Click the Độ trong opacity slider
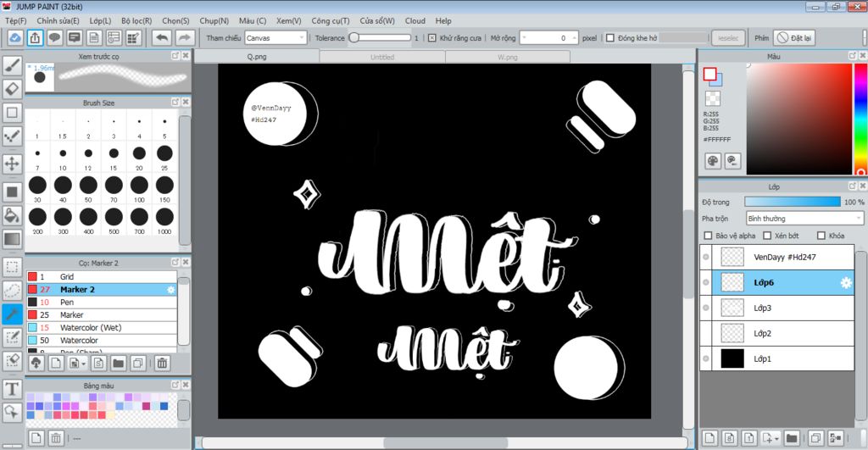This screenshot has height=450, width=868. click(x=793, y=202)
